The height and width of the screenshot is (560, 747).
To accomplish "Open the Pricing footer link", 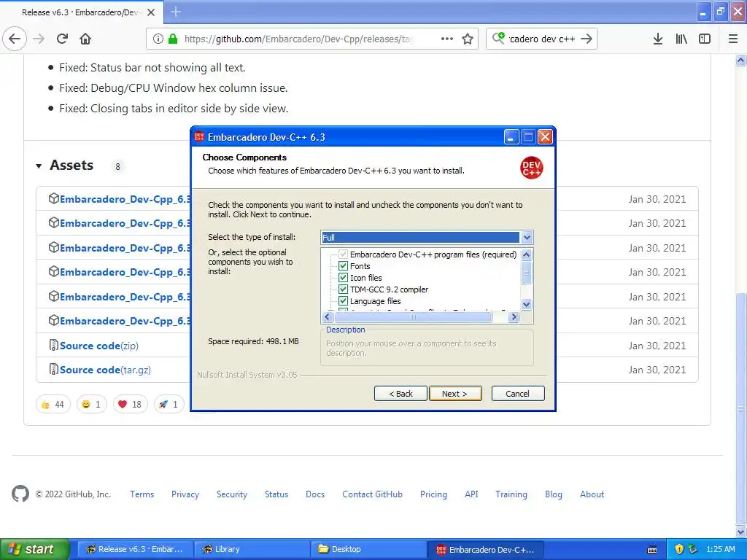I will tap(433, 494).
